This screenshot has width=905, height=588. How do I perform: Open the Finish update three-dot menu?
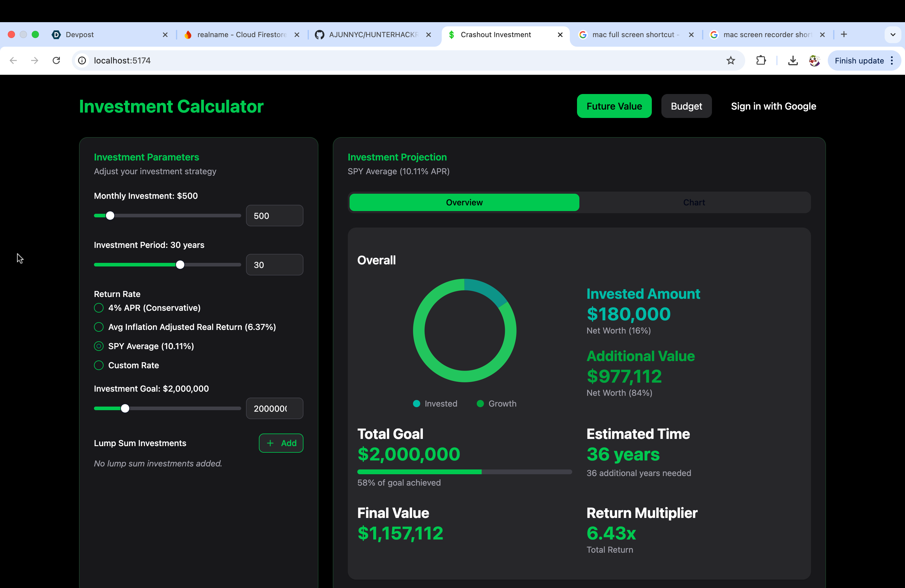(x=892, y=61)
